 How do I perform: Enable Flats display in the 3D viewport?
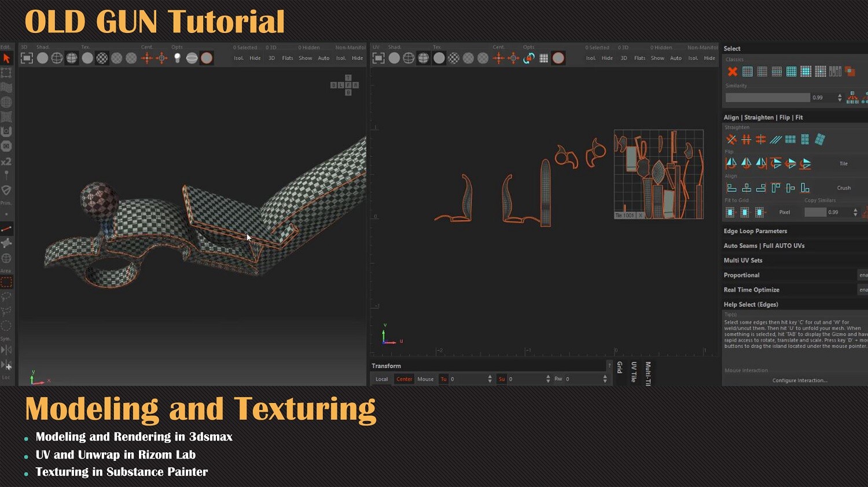pyautogui.click(x=288, y=58)
